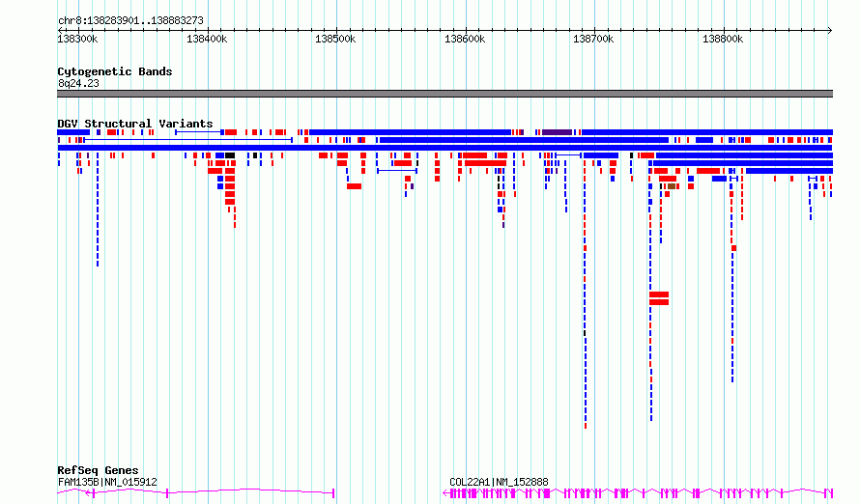The width and height of the screenshot is (860, 504).
Task: Open the COL22A1|NM_152888 gene label
Action: (x=499, y=482)
